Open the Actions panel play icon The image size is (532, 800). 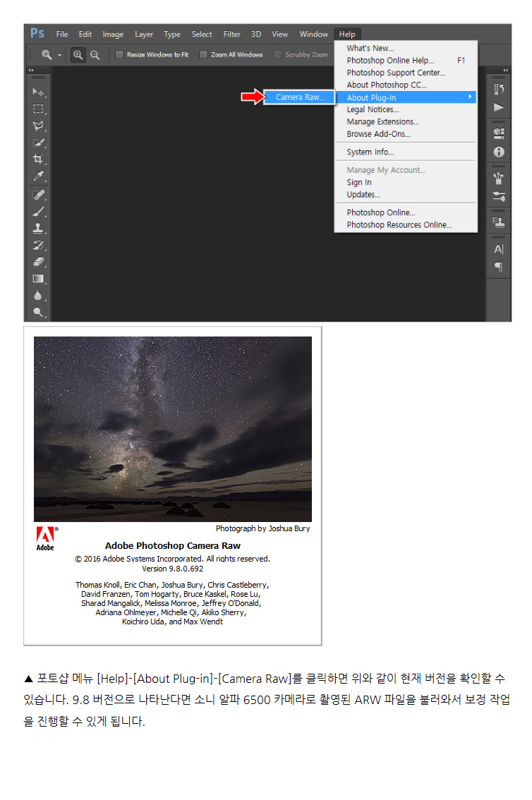(x=499, y=107)
